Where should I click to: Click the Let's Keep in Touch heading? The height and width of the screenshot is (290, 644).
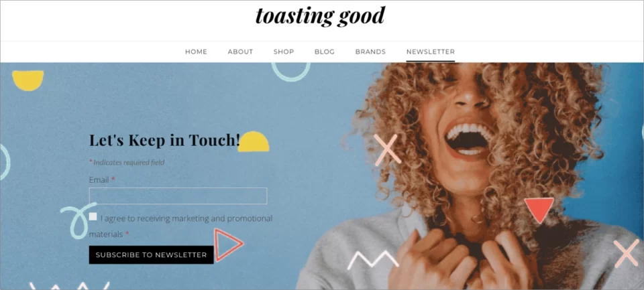pos(164,140)
